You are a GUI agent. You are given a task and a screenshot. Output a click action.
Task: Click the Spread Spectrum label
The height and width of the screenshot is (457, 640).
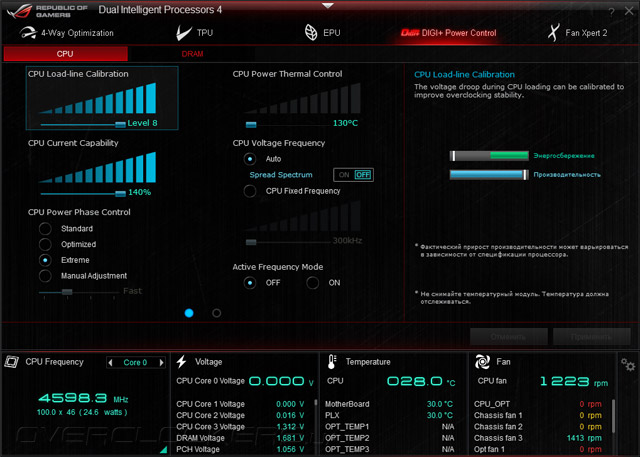(x=281, y=175)
